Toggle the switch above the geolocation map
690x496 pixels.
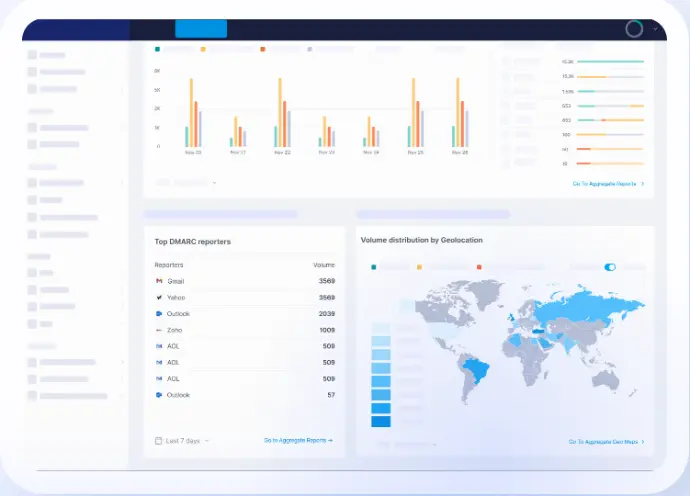click(x=610, y=267)
